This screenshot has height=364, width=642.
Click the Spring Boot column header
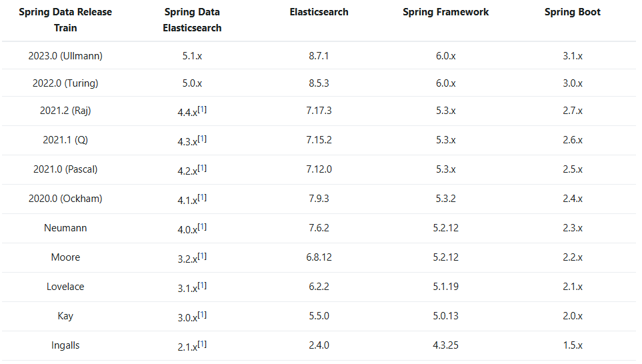pyautogui.click(x=572, y=12)
